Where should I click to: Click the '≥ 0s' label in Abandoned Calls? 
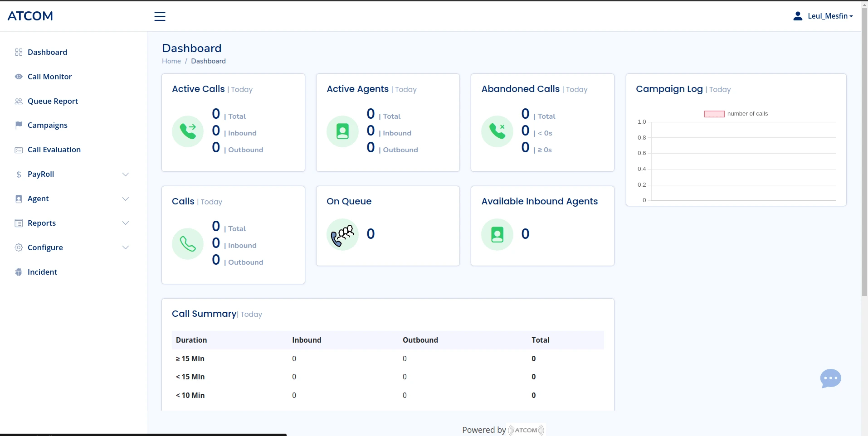(545, 150)
